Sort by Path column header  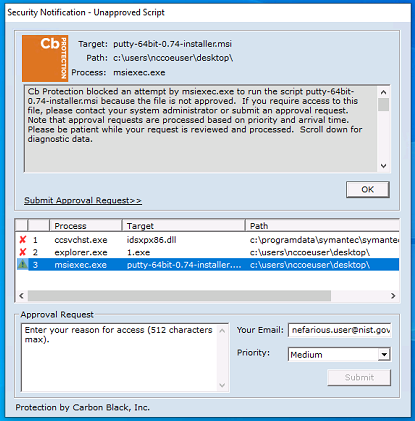point(322,226)
